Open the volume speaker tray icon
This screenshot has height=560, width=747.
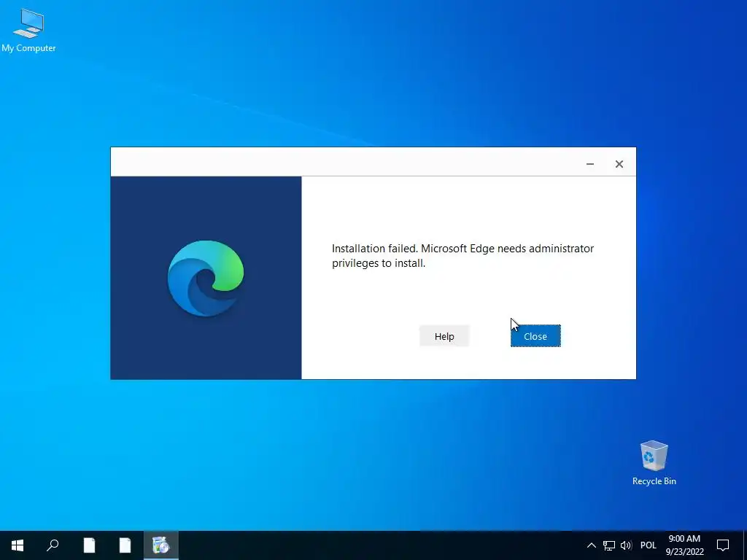(626, 545)
